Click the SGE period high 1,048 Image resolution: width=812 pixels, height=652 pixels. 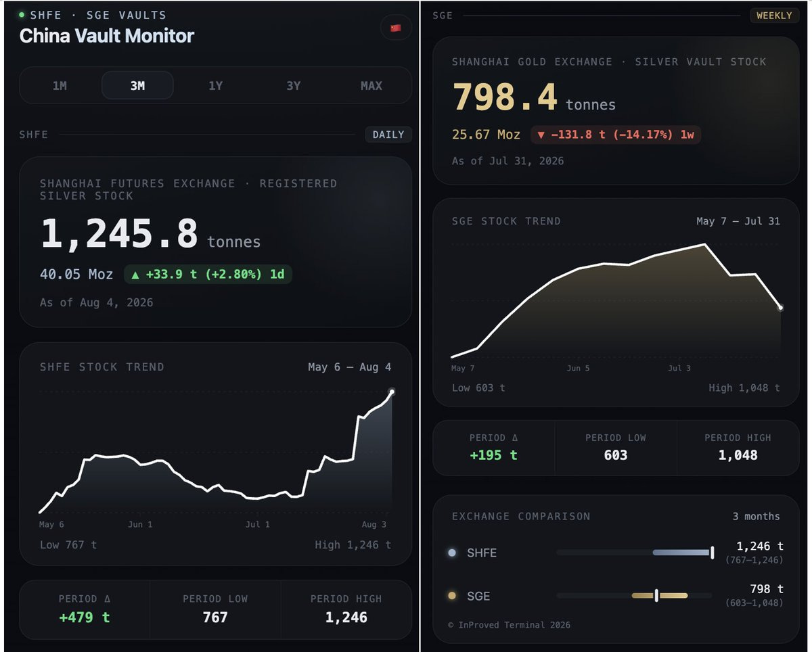point(738,455)
